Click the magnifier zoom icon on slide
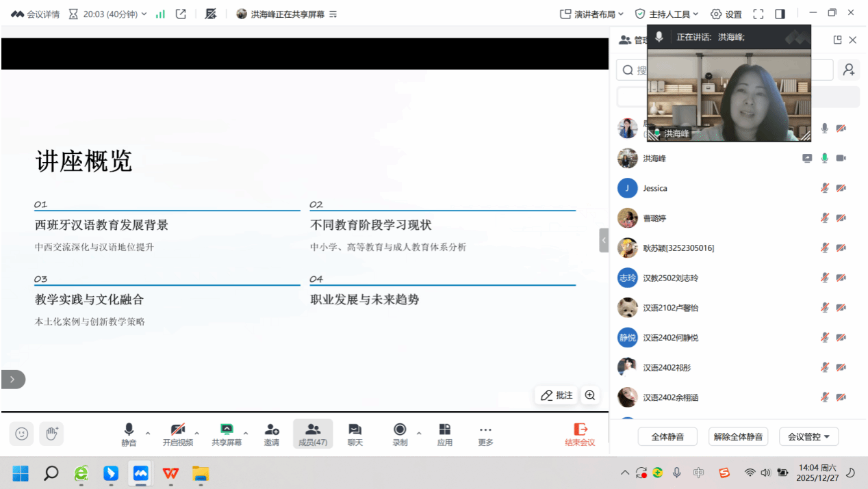This screenshot has width=868, height=489. coord(590,395)
